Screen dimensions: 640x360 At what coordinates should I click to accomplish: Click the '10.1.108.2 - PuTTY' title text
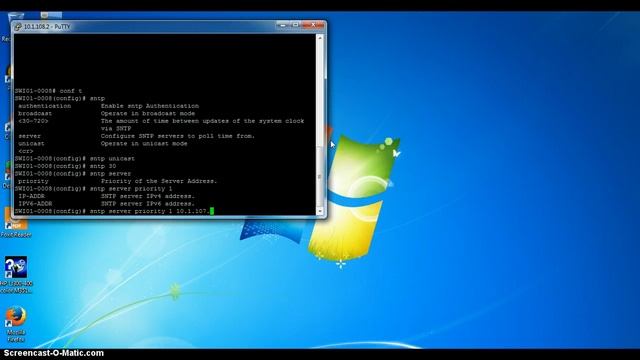click(47, 27)
